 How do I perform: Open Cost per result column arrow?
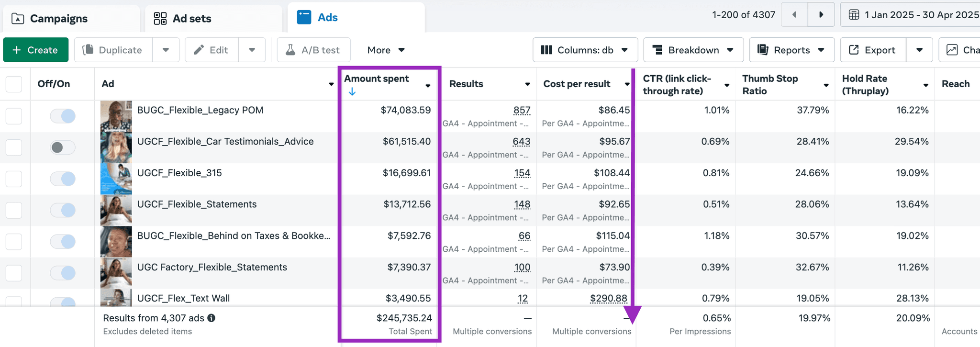pos(627,84)
